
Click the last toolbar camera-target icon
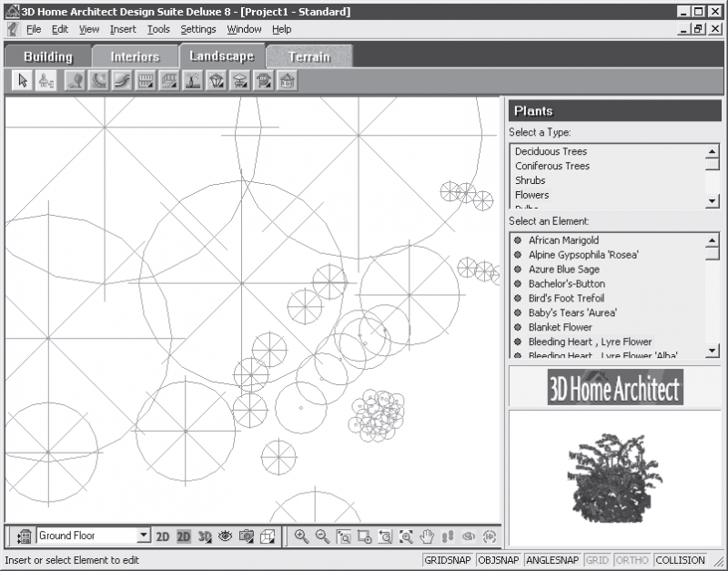tap(490, 536)
